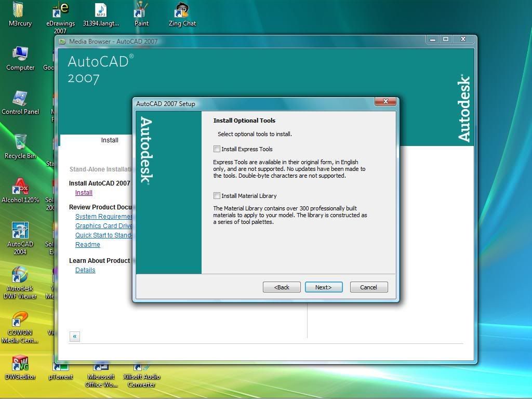Screen dimensions: 532x399
Task: Switch to Install tab in Media Browser
Action: tap(110, 140)
